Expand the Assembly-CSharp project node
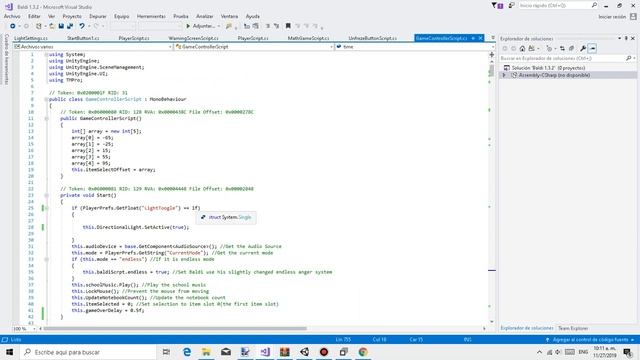This screenshot has width=640, height=360. 504,75
